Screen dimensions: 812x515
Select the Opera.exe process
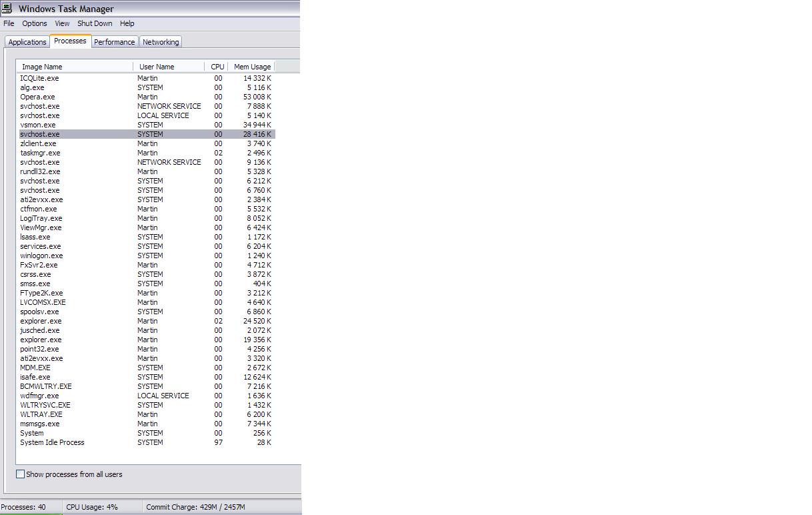coord(146,97)
